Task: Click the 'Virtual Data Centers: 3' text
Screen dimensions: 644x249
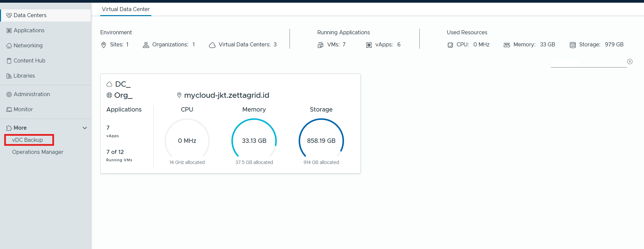Action: pos(248,44)
